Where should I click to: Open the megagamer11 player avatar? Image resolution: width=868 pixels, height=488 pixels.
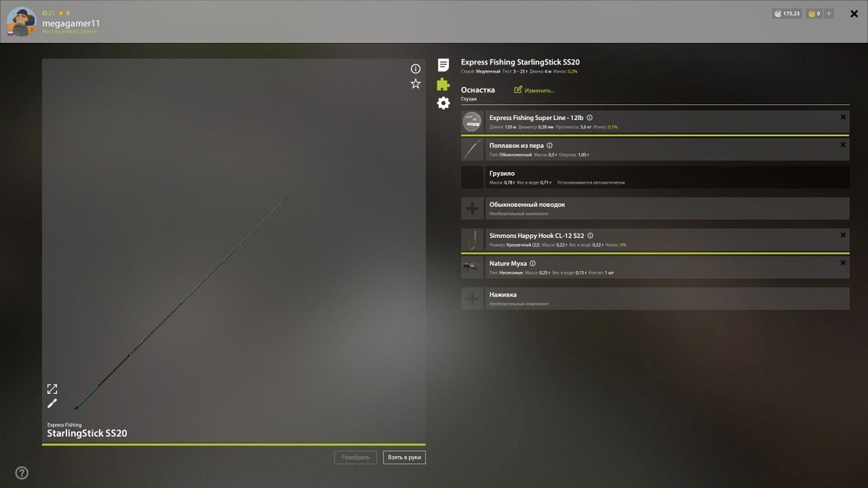tap(22, 22)
